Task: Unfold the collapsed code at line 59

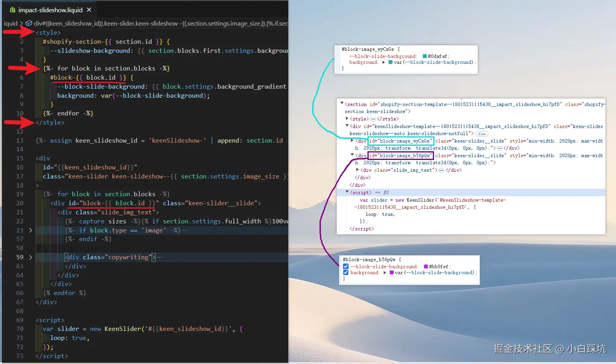Action: point(31,257)
